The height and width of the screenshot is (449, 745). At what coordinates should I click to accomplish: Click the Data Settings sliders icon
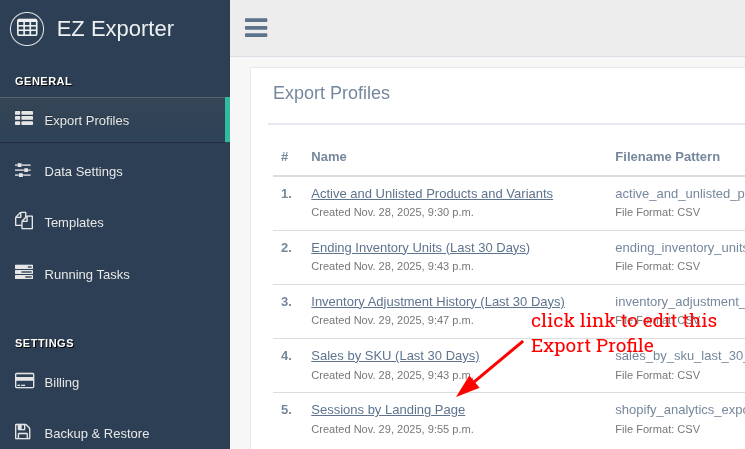point(23,170)
